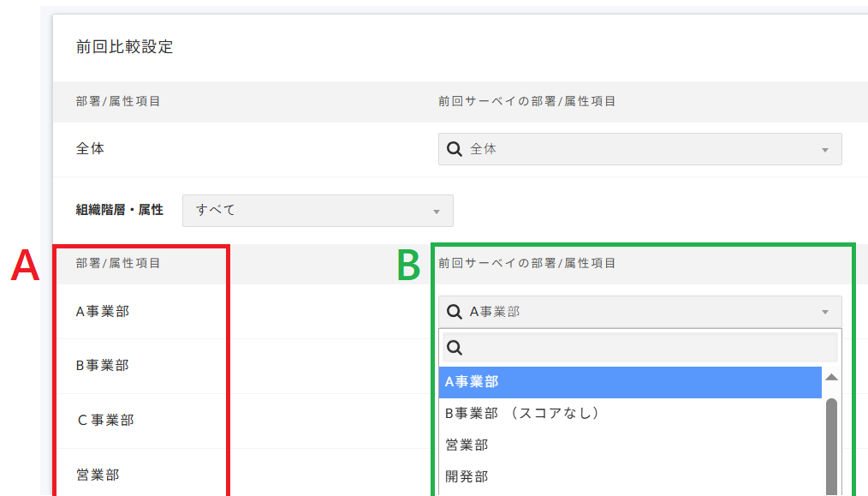Click the magnifier icon next to A事業部 selection
Screen dimensions: 868x496
tap(455, 311)
